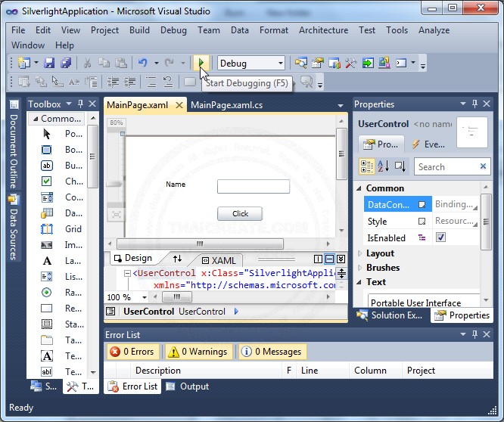Open the 100 % zoom dropdown
The width and height of the screenshot is (504, 422).
click(x=145, y=297)
